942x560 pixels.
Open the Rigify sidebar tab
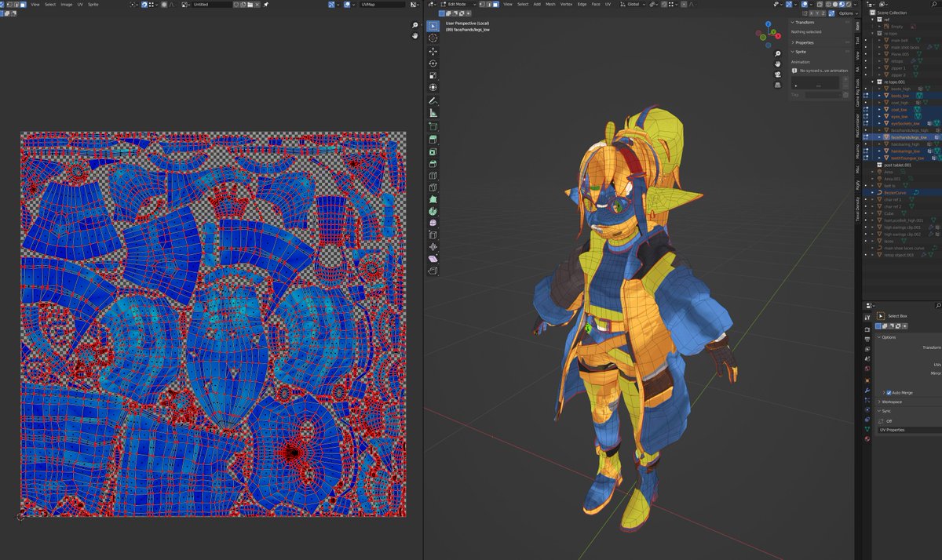858,185
